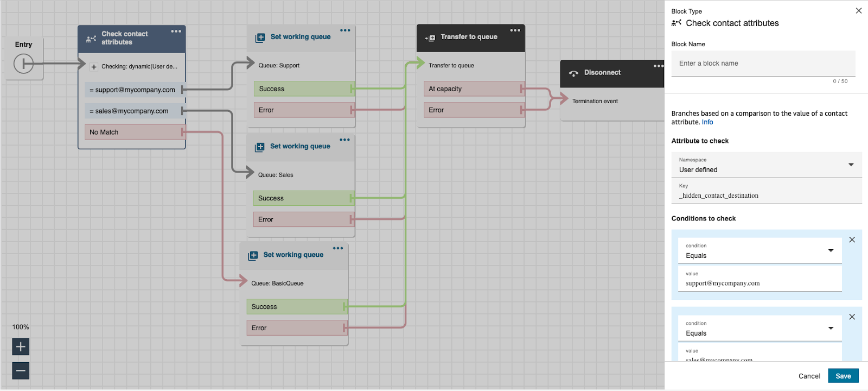Remove the sales@mycompany.com condition
Viewport: 868px width, 391px height.
pos(852,317)
